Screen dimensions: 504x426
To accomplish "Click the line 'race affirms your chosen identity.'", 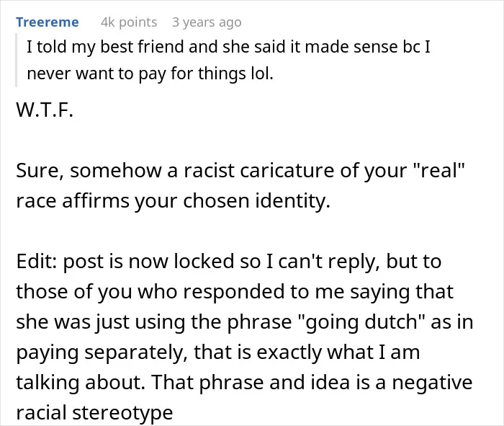I will [x=174, y=201].
